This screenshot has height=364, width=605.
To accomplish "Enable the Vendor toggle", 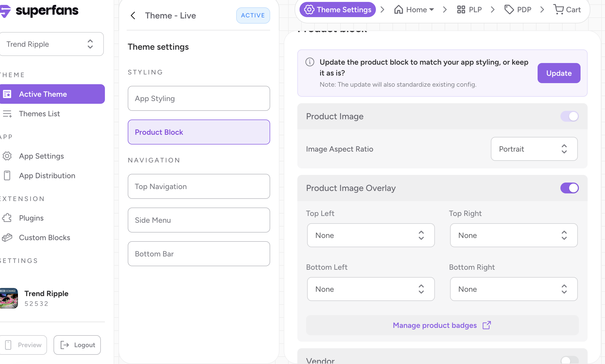I will tap(569, 360).
